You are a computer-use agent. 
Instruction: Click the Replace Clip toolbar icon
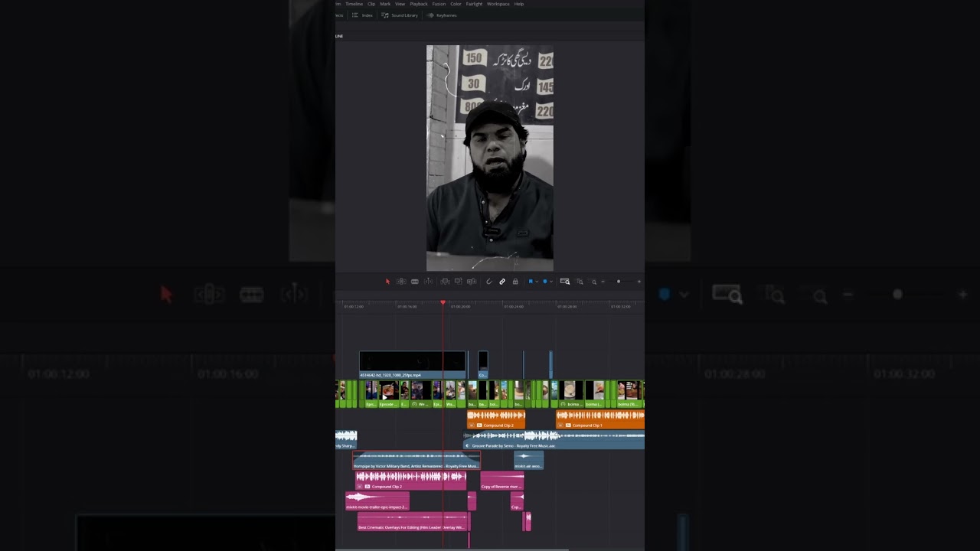click(472, 282)
